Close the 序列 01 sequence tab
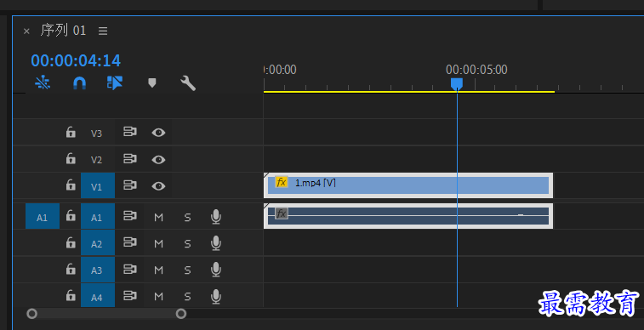This screenshot has width=644, height=330. coord(26,31)
